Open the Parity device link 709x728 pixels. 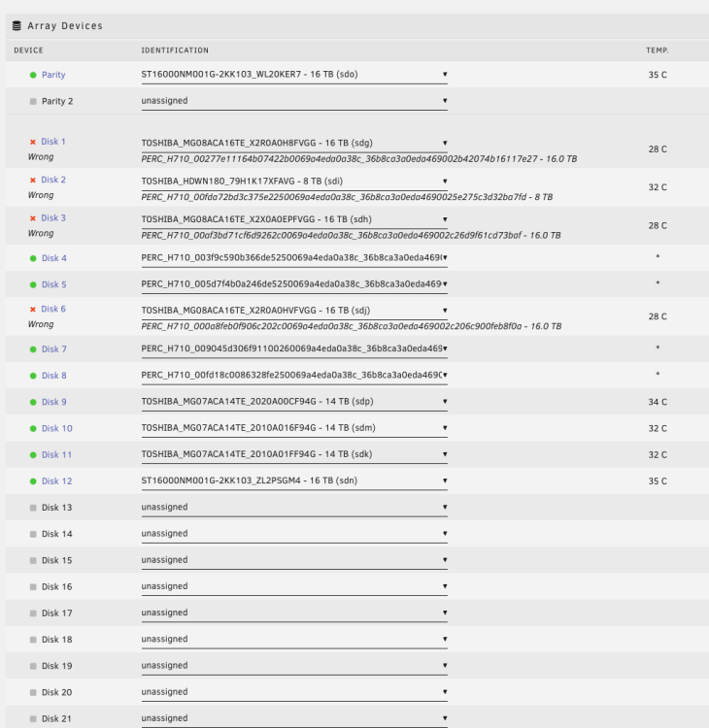pyautogui.click(x=53, y=75)
